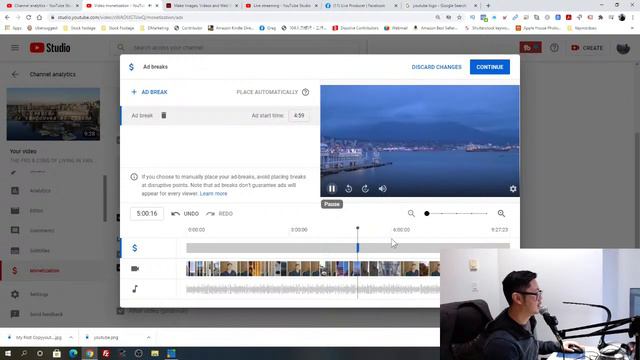The height and width of the screenshot is (360, 640).
Task: Open Windows taskbar search
Action: pos(24,353)
